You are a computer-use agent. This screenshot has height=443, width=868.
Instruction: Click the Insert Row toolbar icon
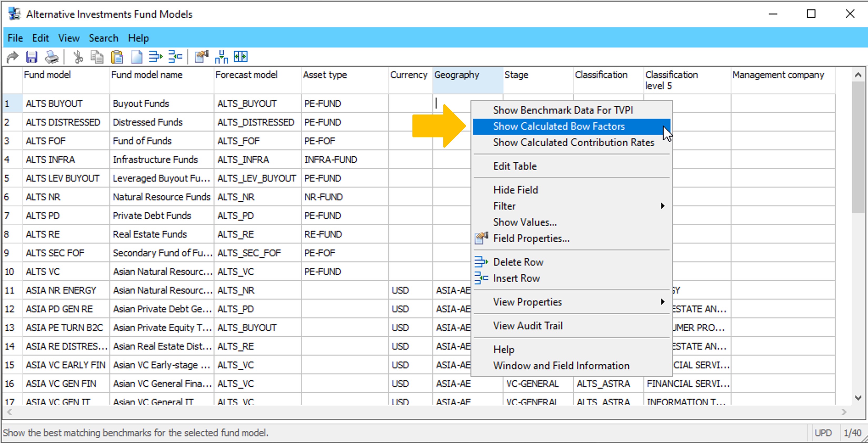(x=175, y=57)
